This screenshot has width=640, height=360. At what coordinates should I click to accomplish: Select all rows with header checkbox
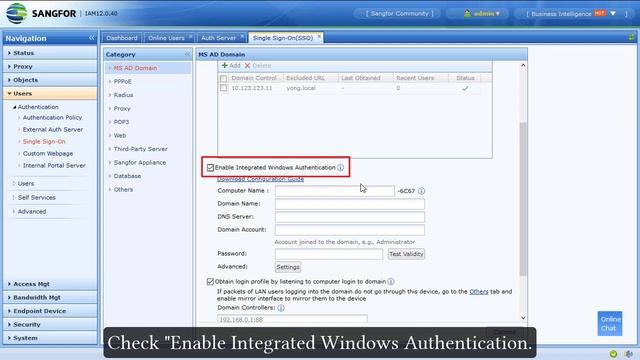pyautogui.click(x=223, y=78)
